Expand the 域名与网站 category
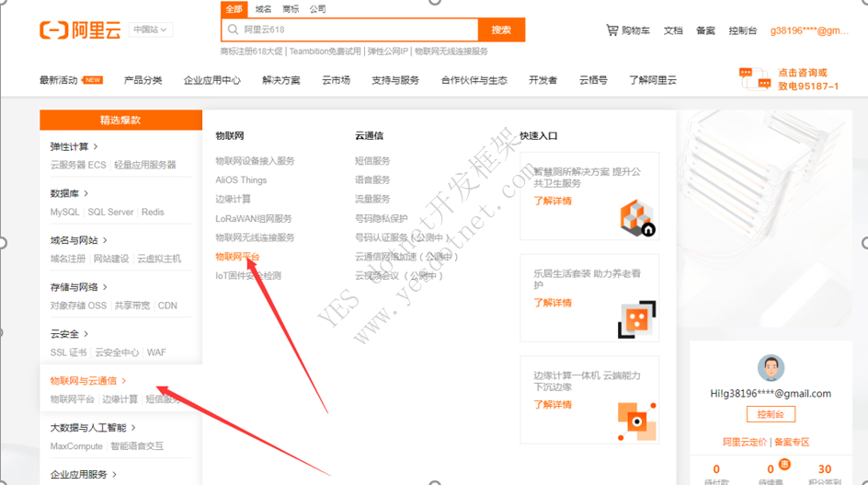 point(78,240)
